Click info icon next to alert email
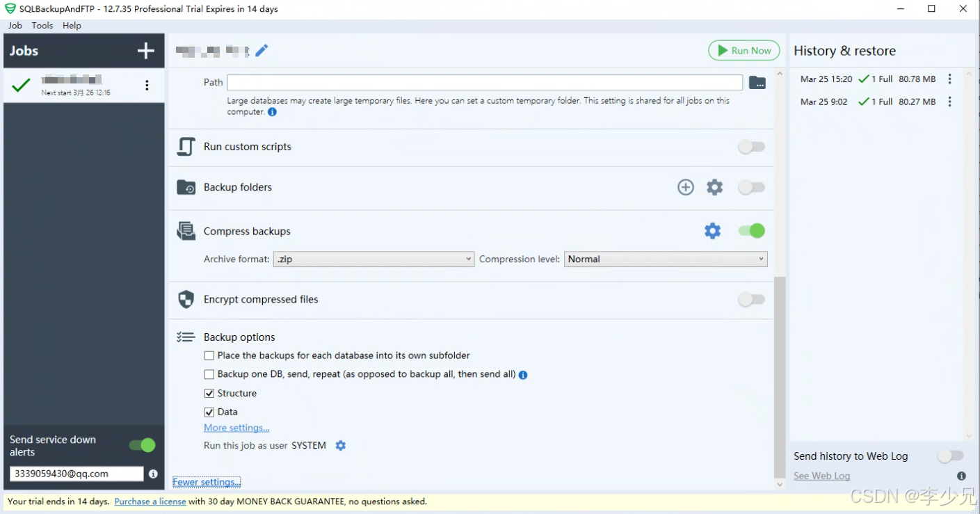The image size is (980, 514). point(153,474)
